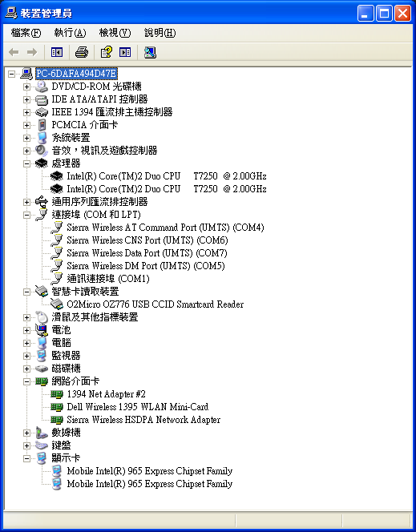Open the 說明(H) menu
The height and width of the screenshot is (532, 416).
[x=160, y=33]
